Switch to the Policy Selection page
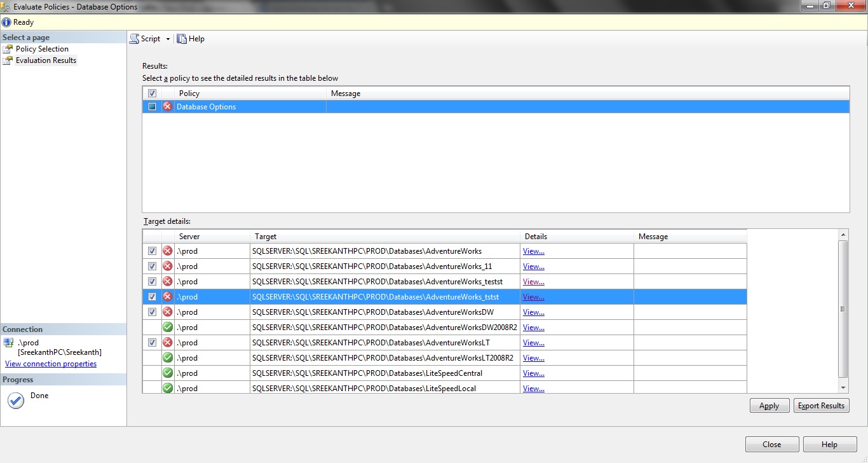 pos(42,49)
